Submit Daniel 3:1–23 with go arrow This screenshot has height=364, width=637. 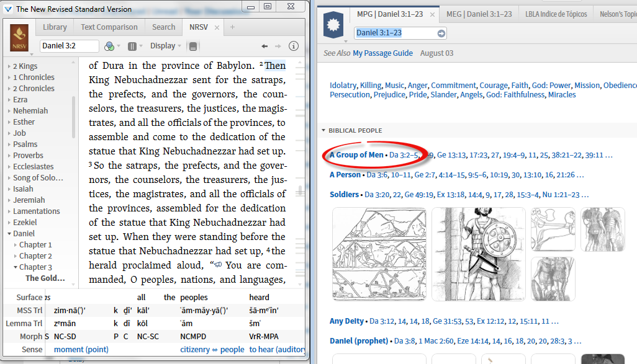click(441, 33)
